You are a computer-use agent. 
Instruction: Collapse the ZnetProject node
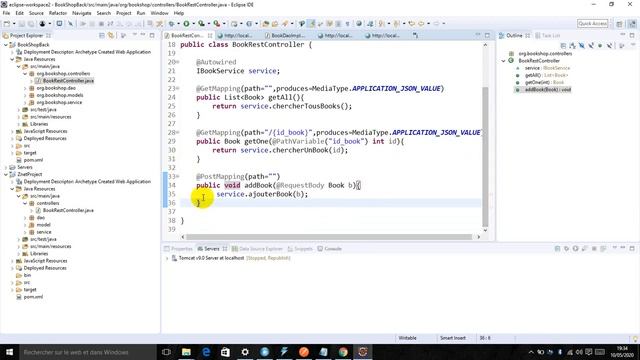tap(6, 174)
